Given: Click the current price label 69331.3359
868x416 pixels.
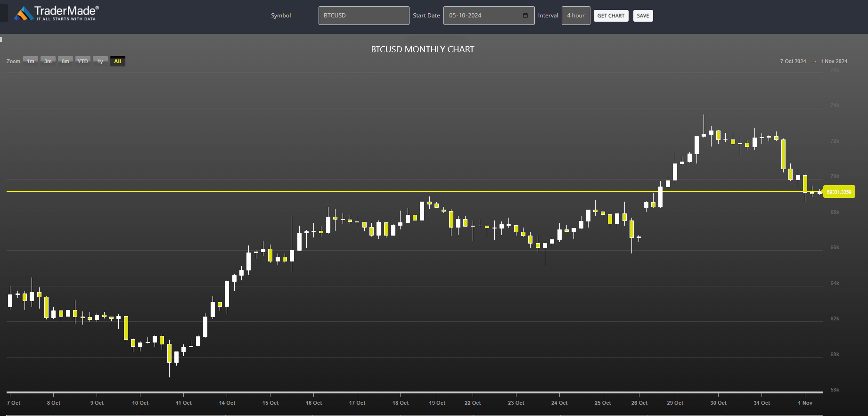Looking at the screenshot, I should pos(839,192).
